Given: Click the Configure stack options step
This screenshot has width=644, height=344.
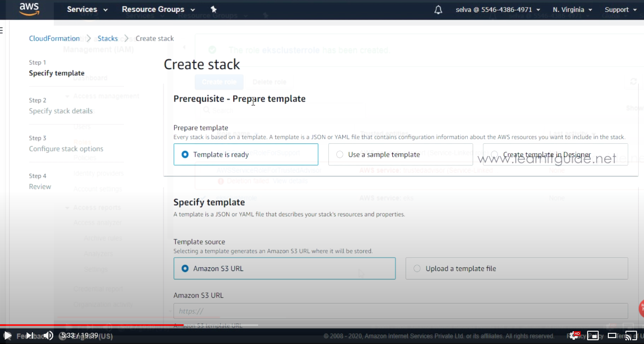Looking at the screenshot, I should [x=66, y=149].
